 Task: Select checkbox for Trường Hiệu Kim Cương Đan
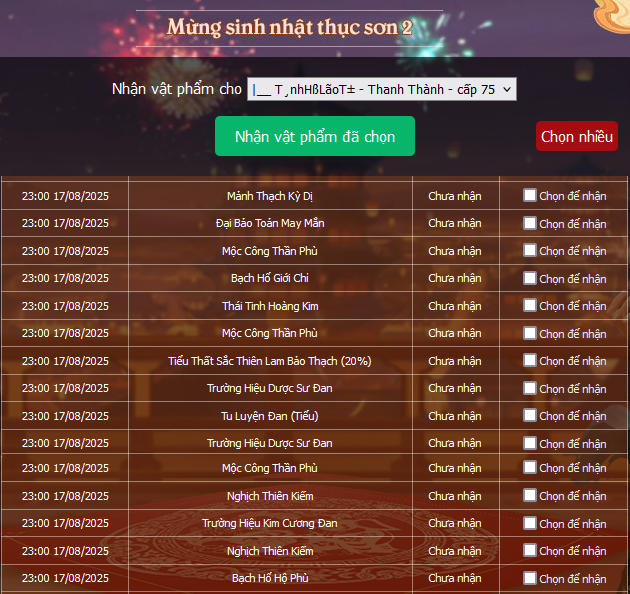pos(530,523)
